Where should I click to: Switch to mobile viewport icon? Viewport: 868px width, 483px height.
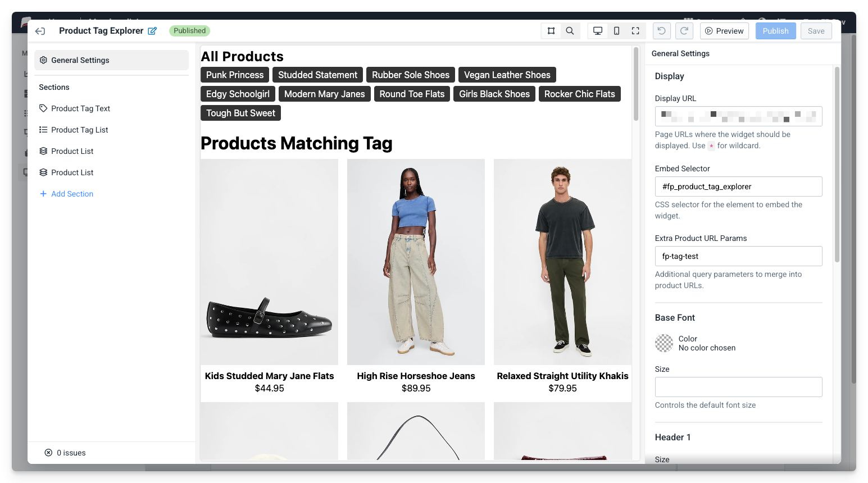pyautogui.click(x=616, y=31)
